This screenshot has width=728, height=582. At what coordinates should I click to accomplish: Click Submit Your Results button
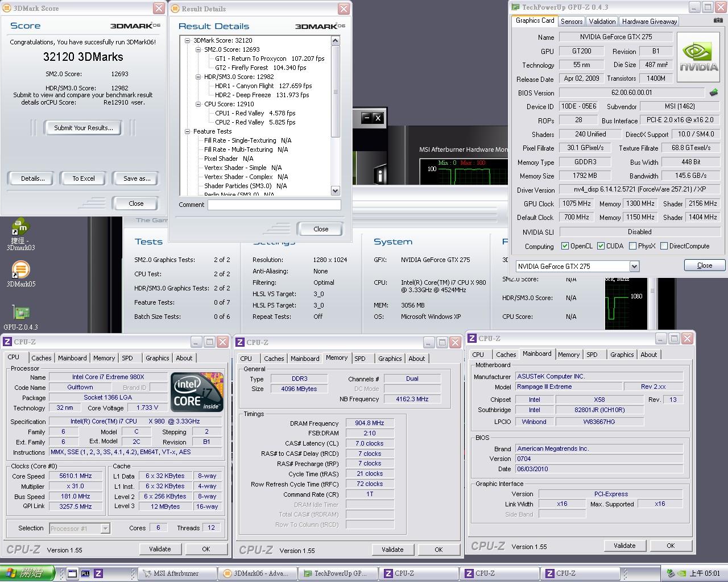click(84, 128)
